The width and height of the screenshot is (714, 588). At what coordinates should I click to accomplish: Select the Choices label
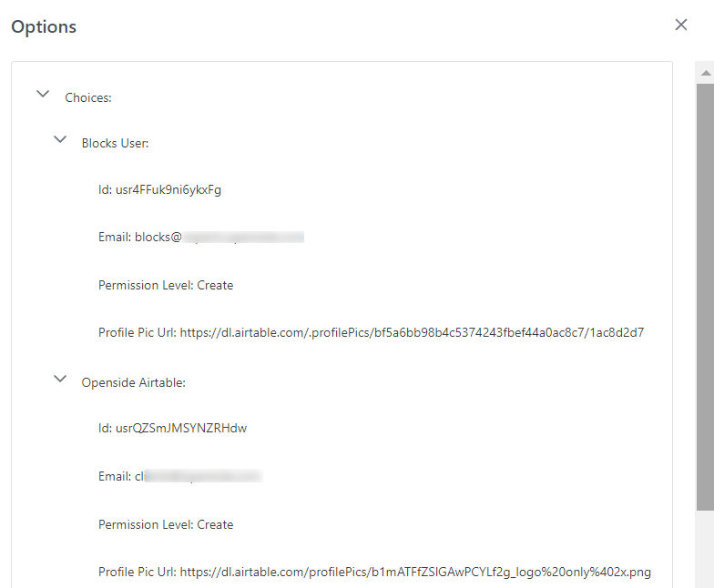[88, 97]
